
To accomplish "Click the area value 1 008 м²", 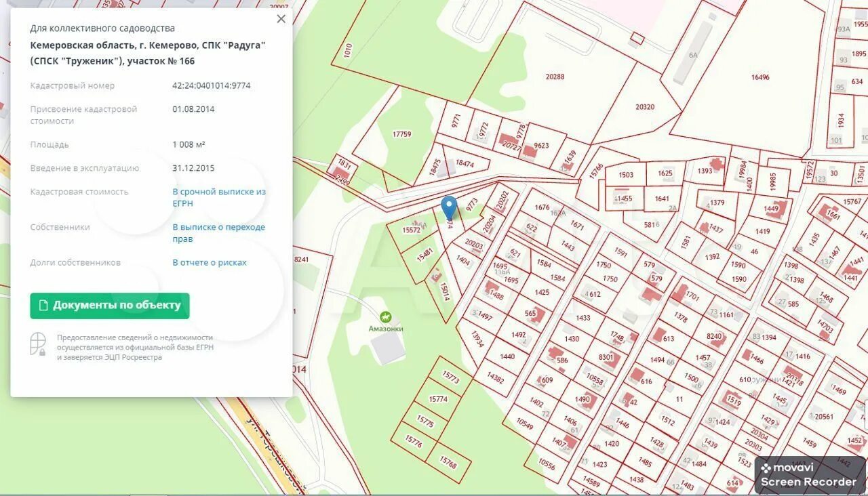I will point(189,144).
